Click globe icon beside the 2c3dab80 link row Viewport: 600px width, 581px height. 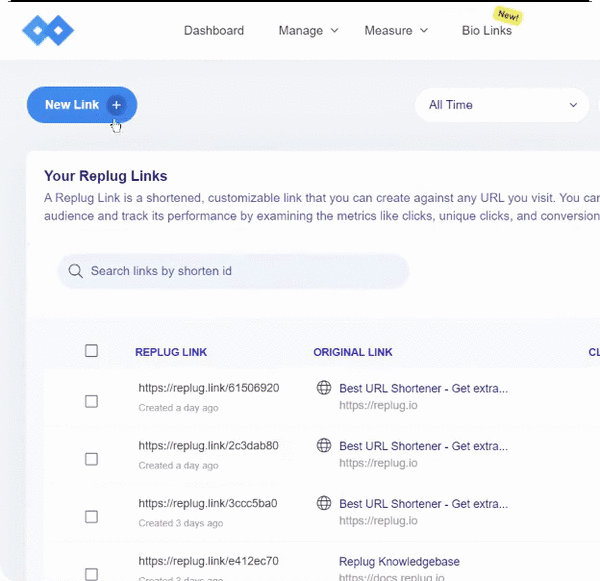point(324,446)
